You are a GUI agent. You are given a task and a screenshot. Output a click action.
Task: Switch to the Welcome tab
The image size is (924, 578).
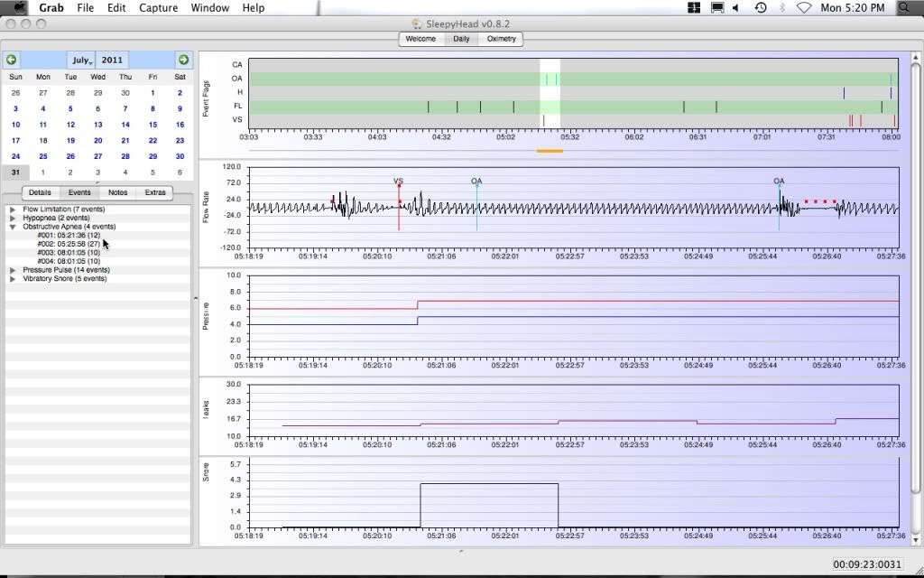click(x=420, y=39)
